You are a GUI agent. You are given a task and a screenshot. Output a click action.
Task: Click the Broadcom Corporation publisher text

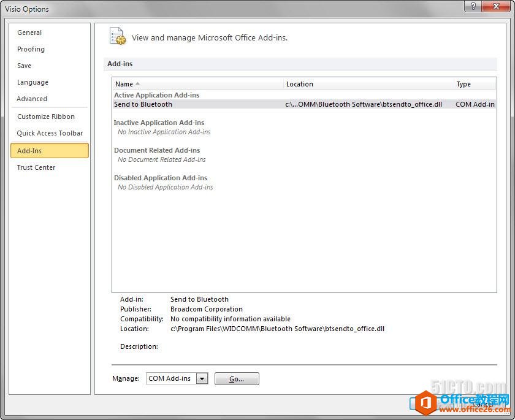click(x=207, y=309)
